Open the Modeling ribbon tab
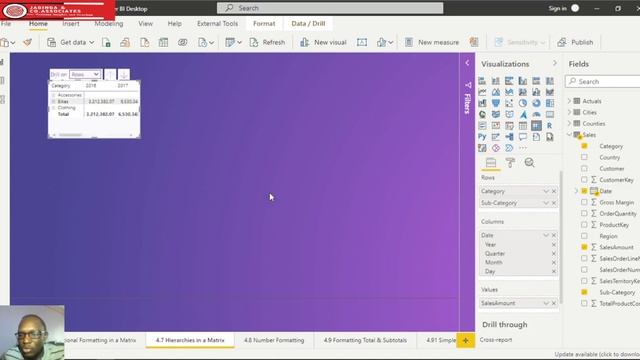The height and width of the screenshot is (360, 640). (x=109, y=24)
